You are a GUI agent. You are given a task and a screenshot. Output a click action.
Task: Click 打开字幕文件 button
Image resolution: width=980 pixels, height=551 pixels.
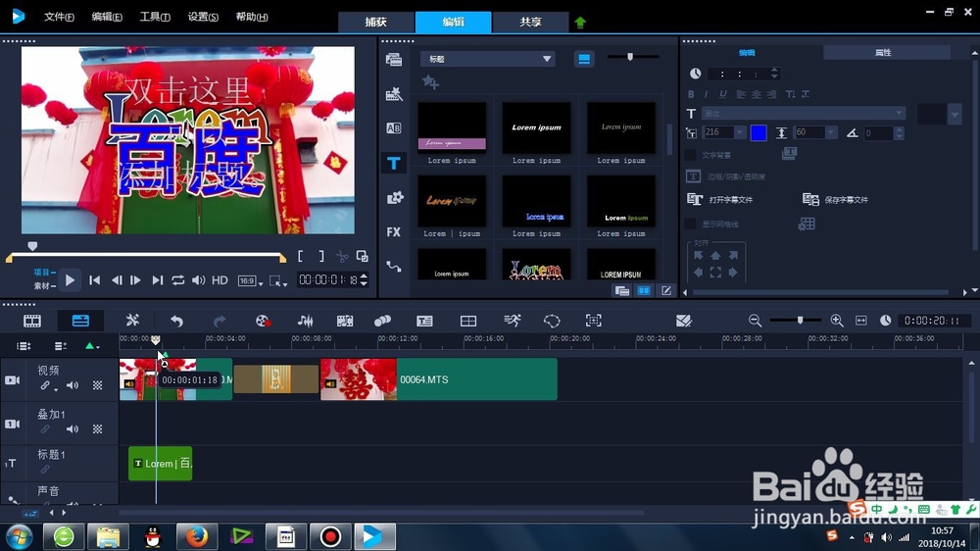[720, 199]
